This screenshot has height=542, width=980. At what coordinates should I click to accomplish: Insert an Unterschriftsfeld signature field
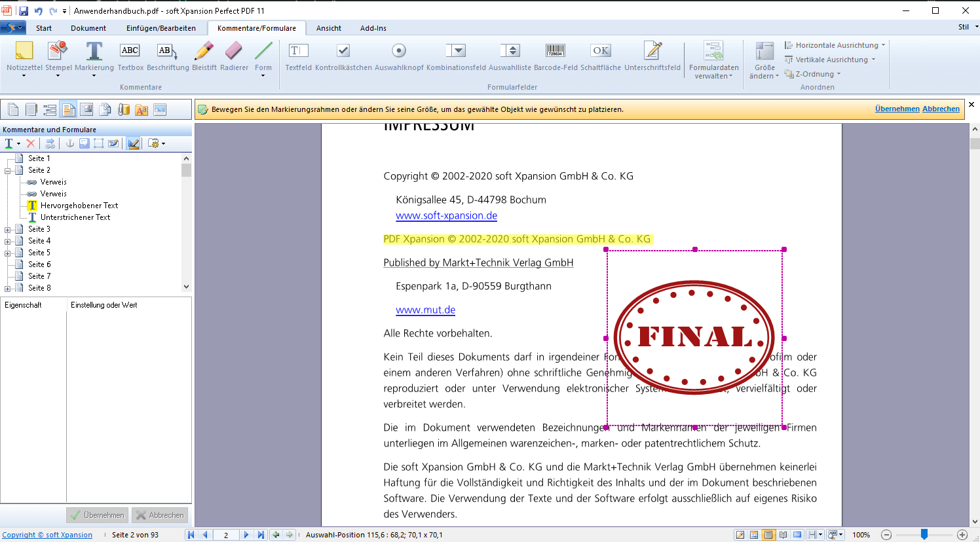652,56
